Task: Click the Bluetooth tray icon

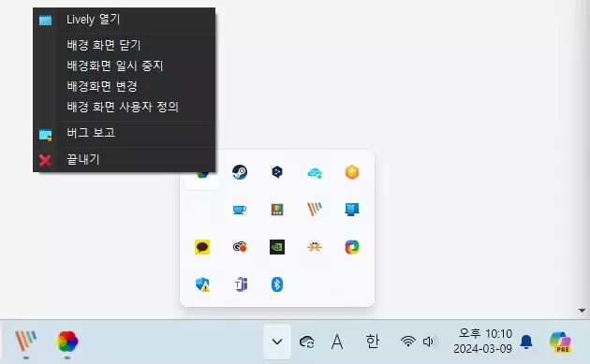Action: click(277, 284)
